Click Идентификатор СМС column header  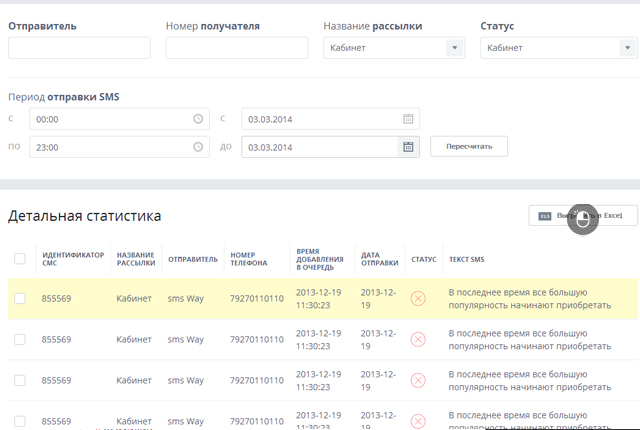tap(73, 259)
